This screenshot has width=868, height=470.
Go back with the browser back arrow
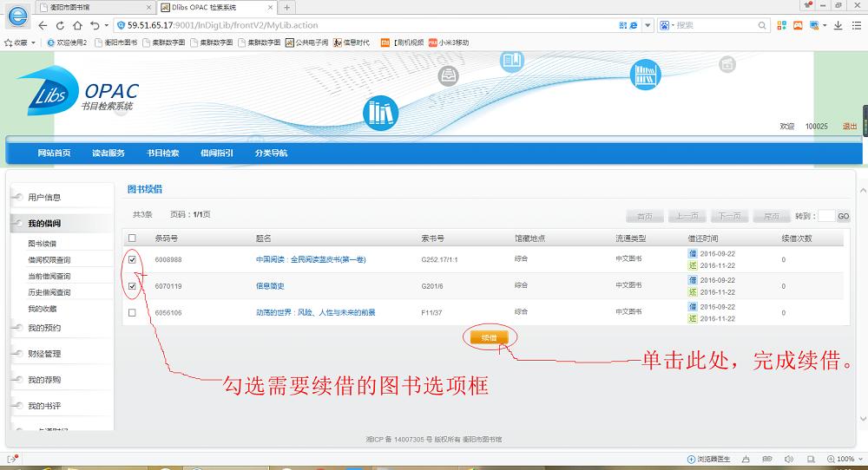[43, 25]
